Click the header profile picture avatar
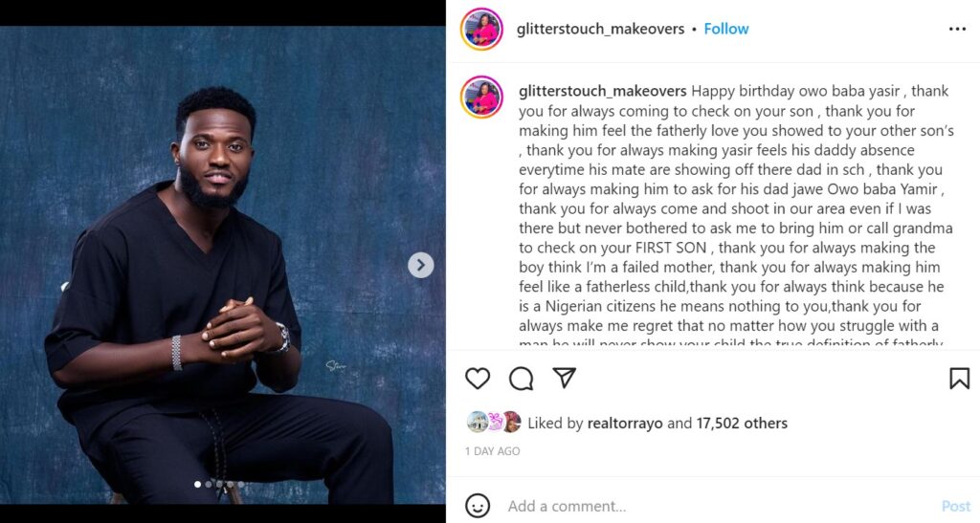This screenshot has width=980, height=523. pyautogui.click(x=481, y=29)
